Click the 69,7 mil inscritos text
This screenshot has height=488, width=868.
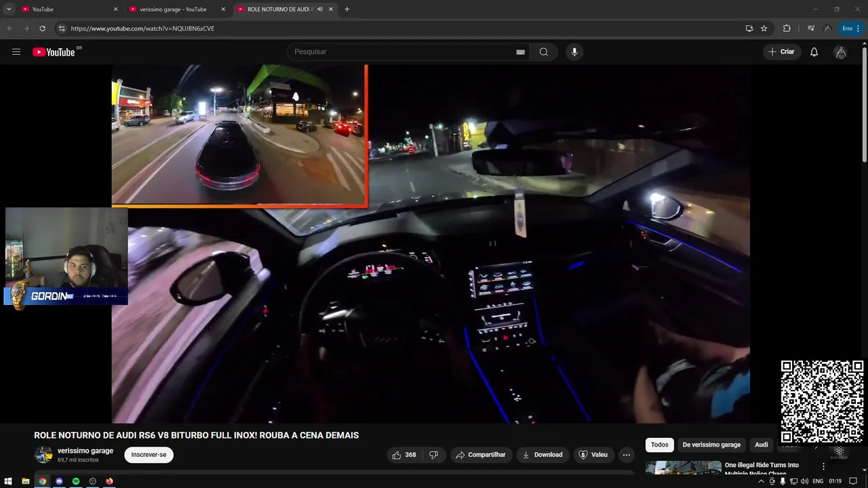coord(78,460)
